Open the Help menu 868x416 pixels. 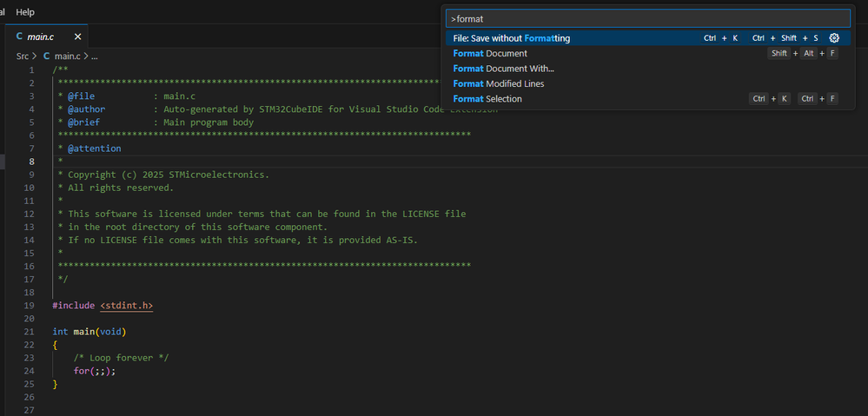pyautogui.click(x=25, y=12)
